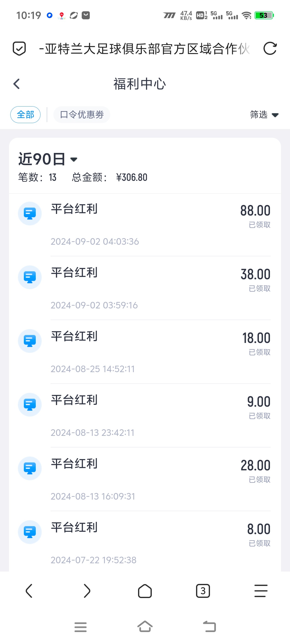Open Android recent apps menu button
Viewport: 290px width, 644px height.
tap(81, 627)
